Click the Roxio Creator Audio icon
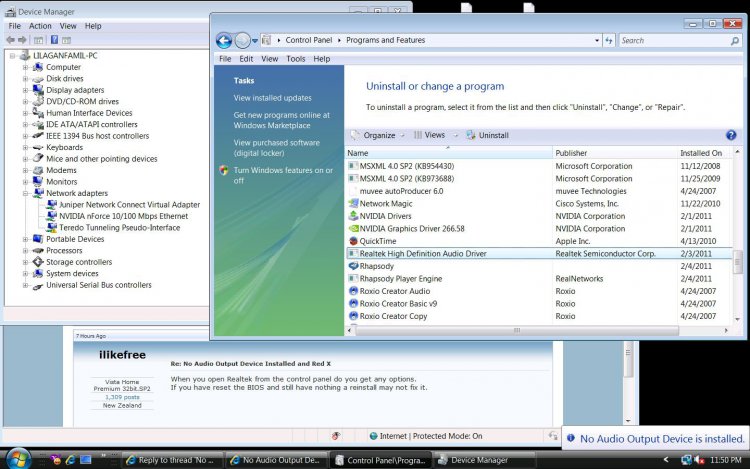 353,291
